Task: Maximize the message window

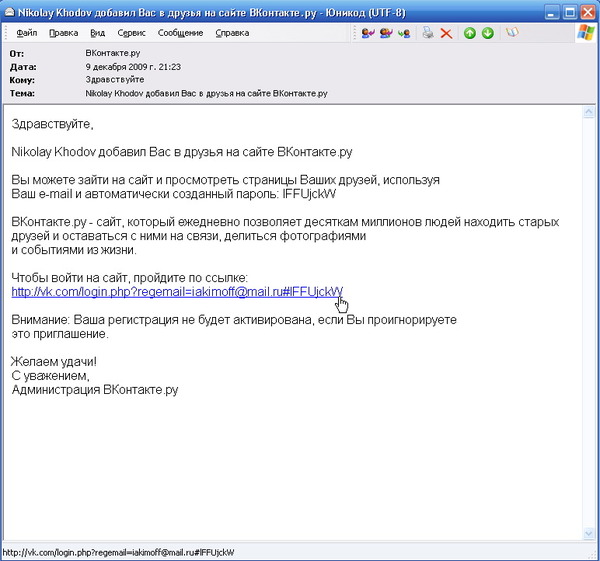Action: coord(570,13)
